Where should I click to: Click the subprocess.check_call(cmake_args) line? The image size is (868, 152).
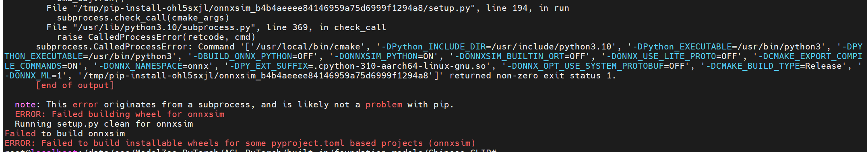(x=143, y=18)
